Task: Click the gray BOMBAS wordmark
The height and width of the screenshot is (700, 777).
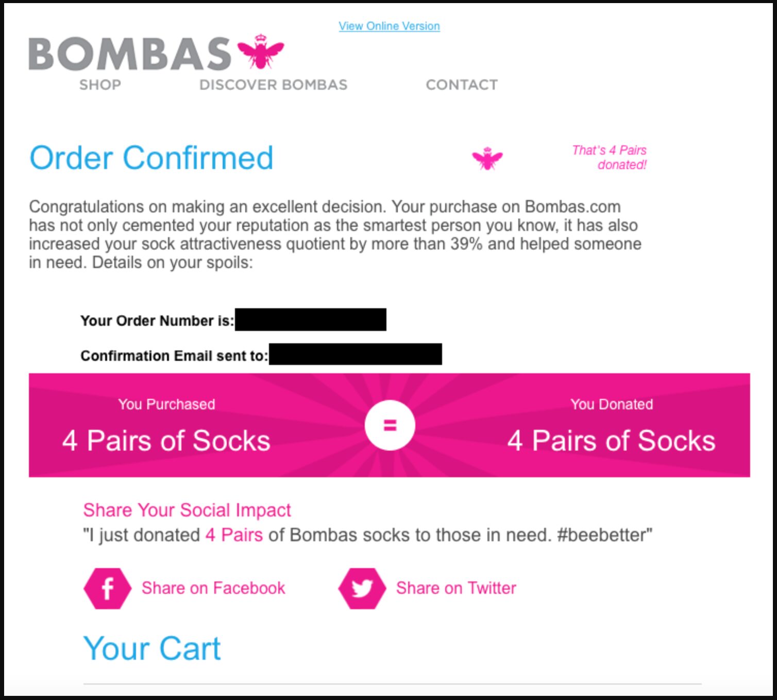Action: pyautogui.click(x=129, y=53)
